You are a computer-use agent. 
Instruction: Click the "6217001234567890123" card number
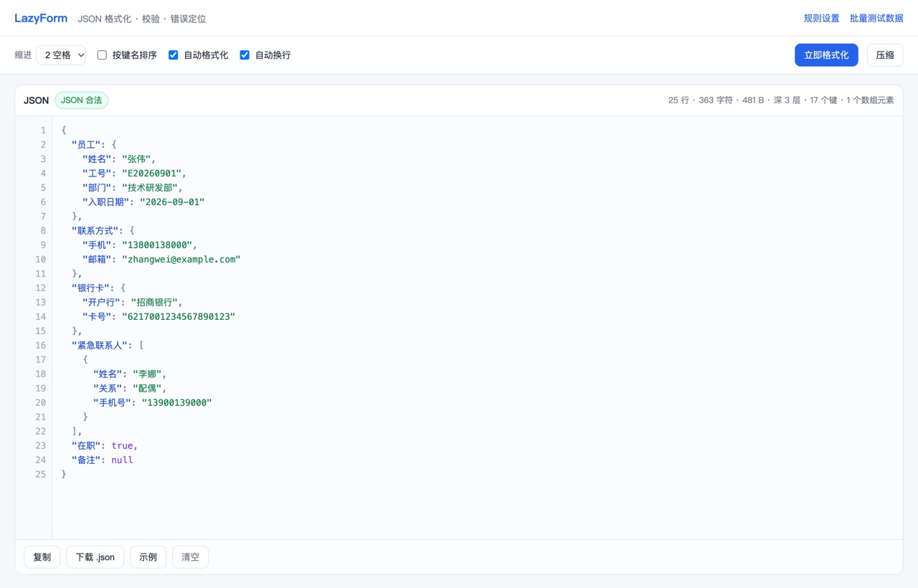click(179, 317)
